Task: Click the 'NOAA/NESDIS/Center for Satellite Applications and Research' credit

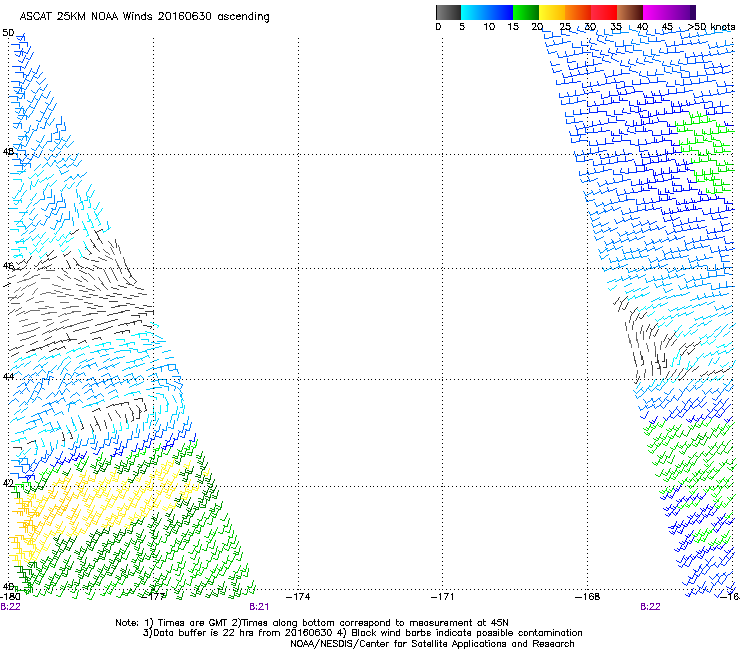Action: [432, 644]
